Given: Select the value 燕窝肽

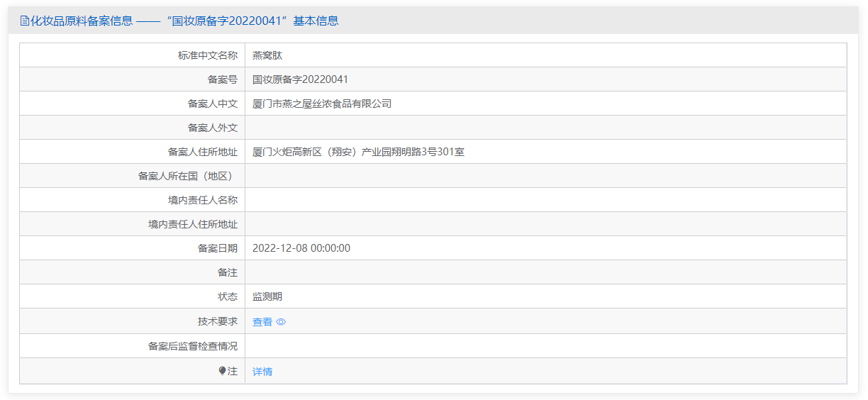Looking at the screenshot, I should (267, 55).
